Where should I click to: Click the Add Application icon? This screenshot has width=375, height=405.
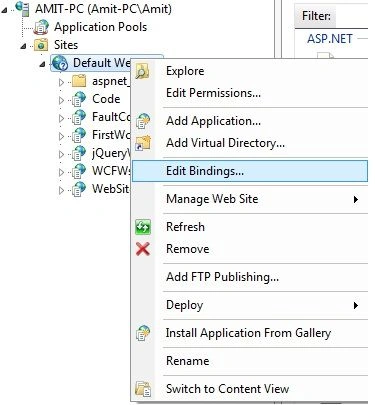pyautogui.click(x=143, y=121)
